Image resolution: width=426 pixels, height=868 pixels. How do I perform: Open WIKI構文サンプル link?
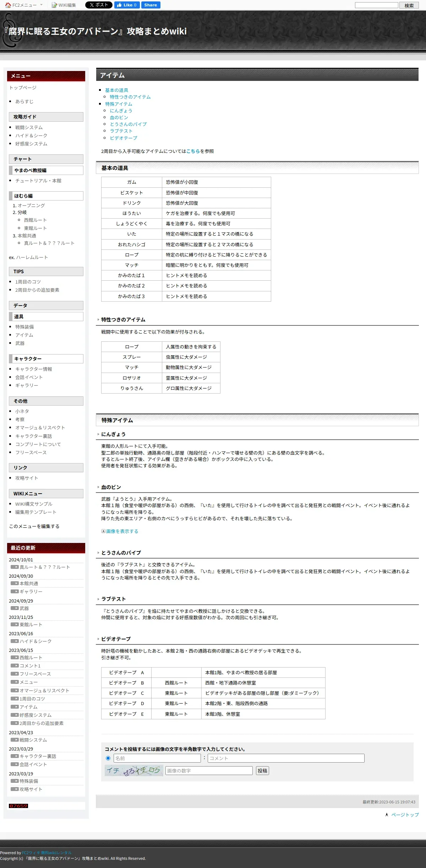[x=34, y=504]
